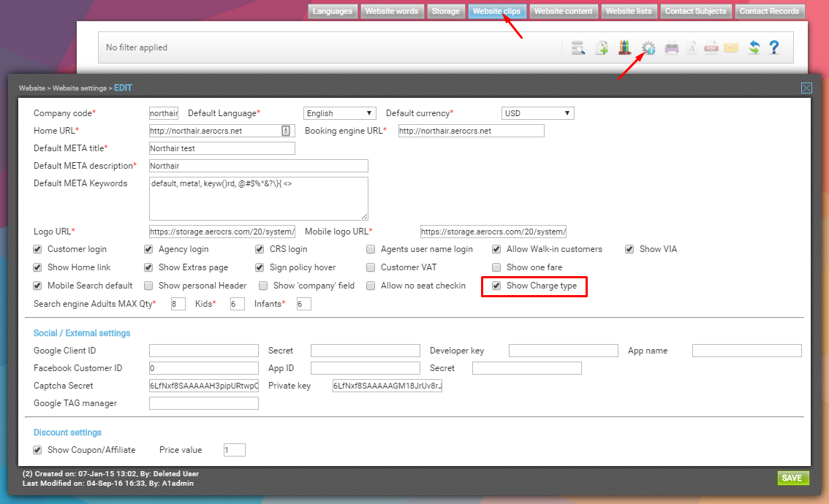Toggle Agency login checkbox
Viewport: 829px width, 504px height.
tap(148, 249)
